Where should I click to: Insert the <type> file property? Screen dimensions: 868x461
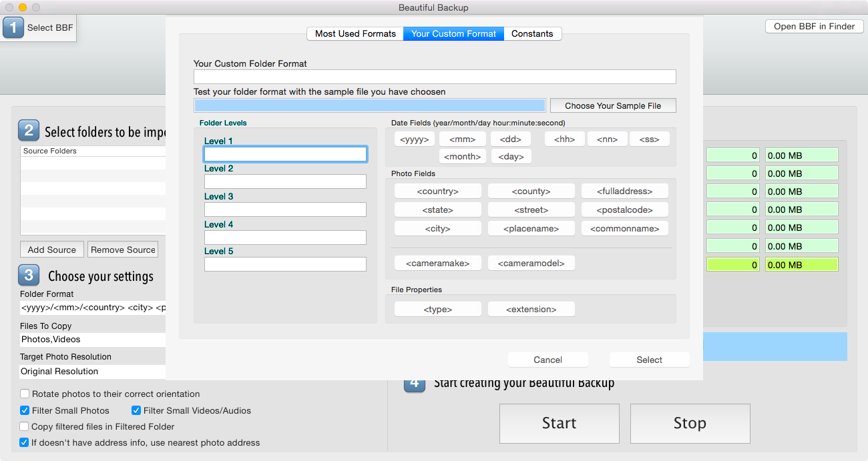tap(438, 309)
